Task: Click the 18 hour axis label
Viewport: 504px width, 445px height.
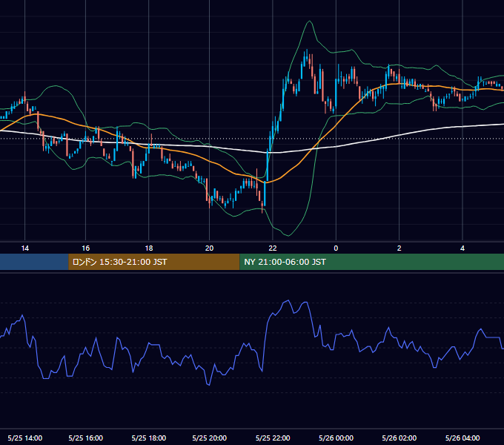Action: coord(149,248)
